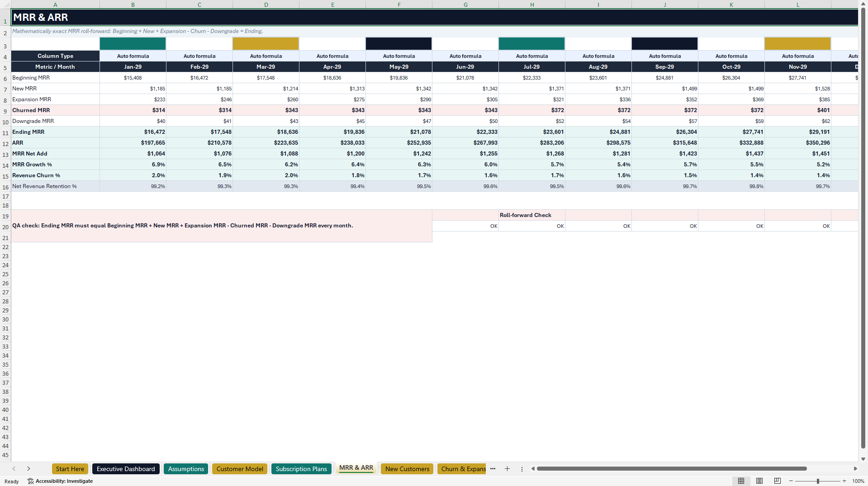Click Beginning MRR value $27,741

click(x=798, y=78)
